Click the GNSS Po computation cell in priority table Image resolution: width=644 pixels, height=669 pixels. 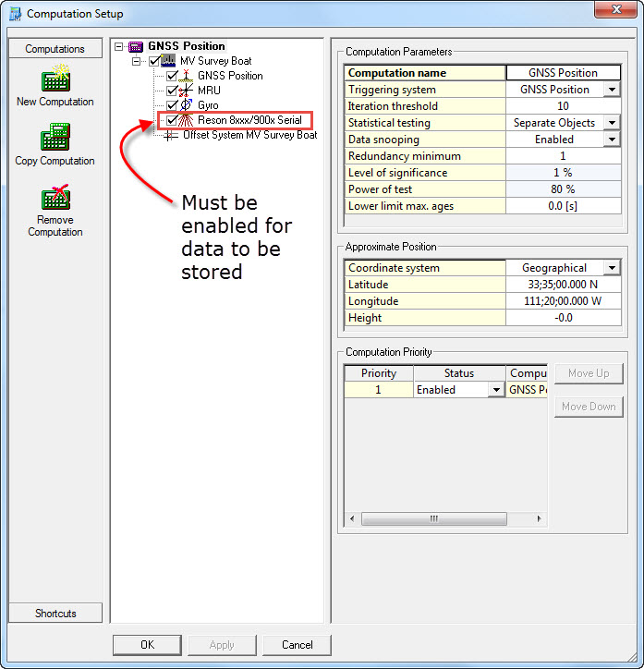528,390
